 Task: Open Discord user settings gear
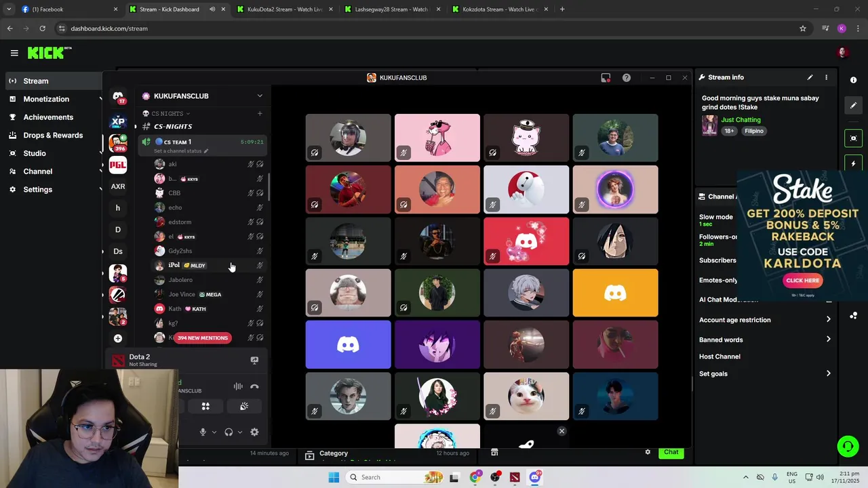coord(254,432)
